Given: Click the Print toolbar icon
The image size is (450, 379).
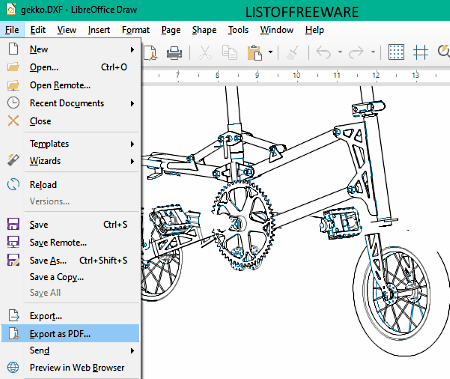Looking at the screenshot, I should pos(174,53).
